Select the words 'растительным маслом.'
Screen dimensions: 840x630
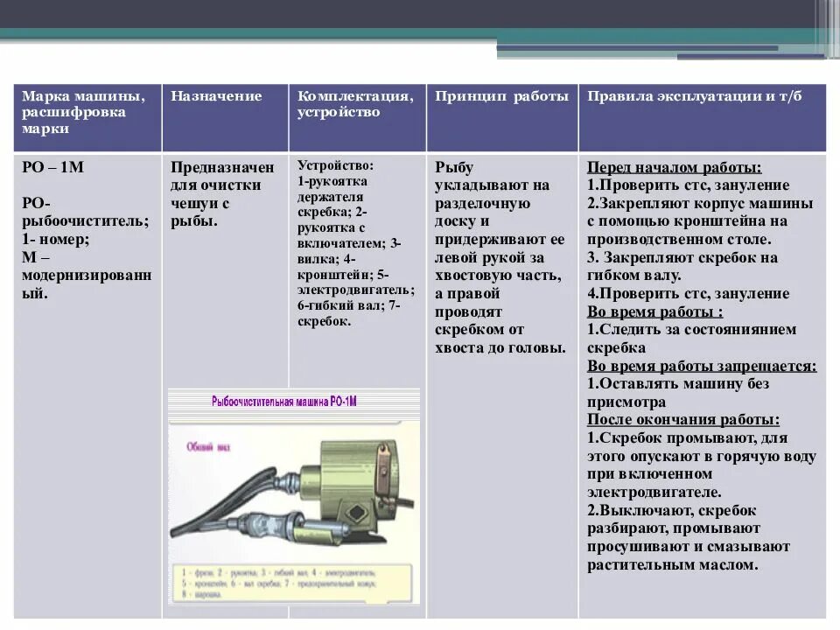[672, 564]
